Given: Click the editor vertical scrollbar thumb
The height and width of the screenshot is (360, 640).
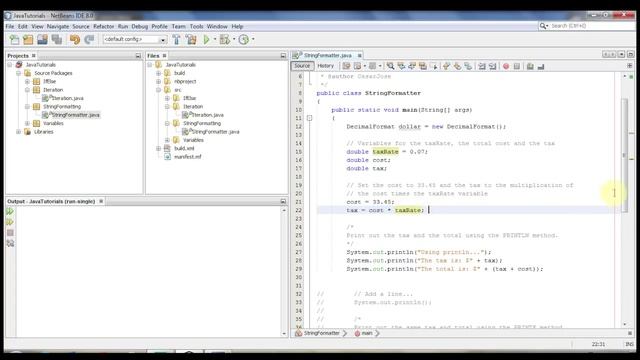Looking at the screenshot, I should [x=624, y=155].
